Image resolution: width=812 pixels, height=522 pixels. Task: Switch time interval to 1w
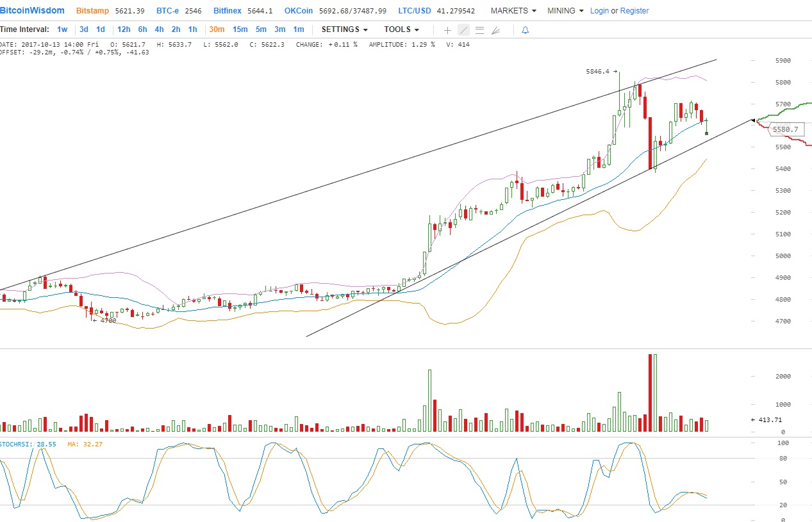point(62,29)
